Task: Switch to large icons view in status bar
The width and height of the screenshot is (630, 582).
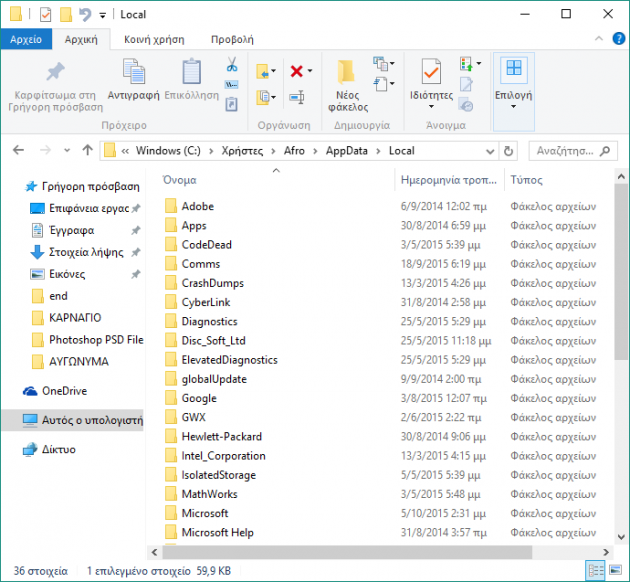Action: pos(616,570)
